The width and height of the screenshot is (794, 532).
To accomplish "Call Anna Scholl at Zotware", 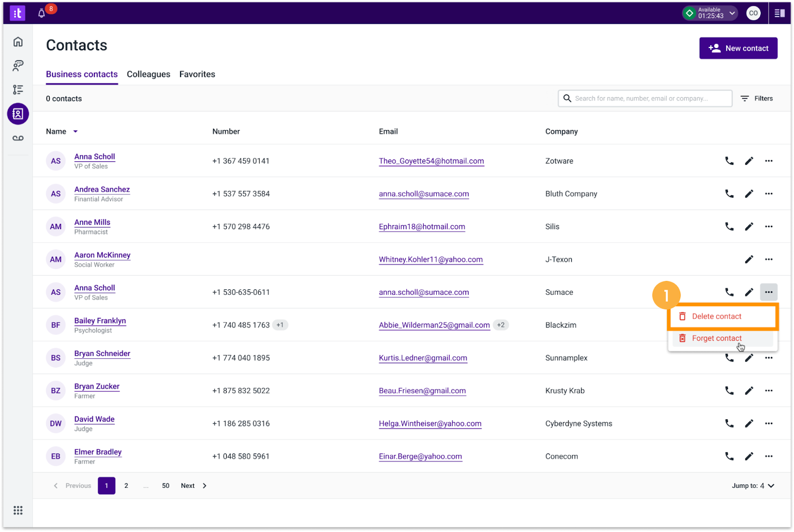I will tap(729, 161).
